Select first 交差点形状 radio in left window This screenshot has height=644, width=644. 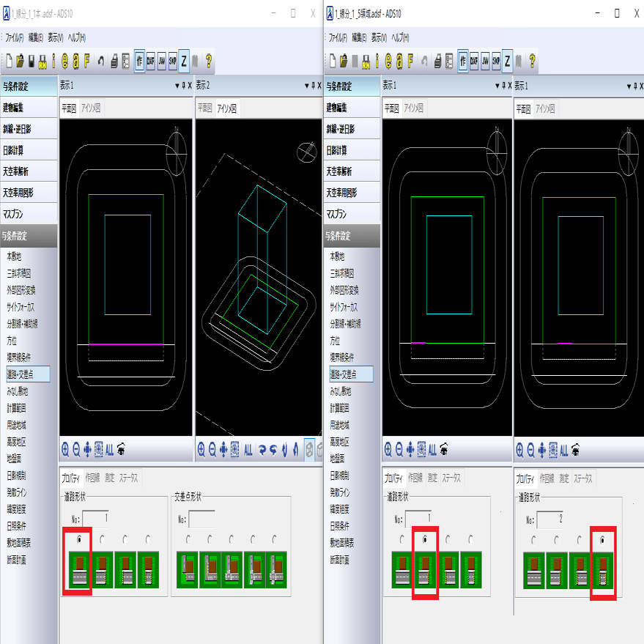pyautogui.click(x=188, y=539)
